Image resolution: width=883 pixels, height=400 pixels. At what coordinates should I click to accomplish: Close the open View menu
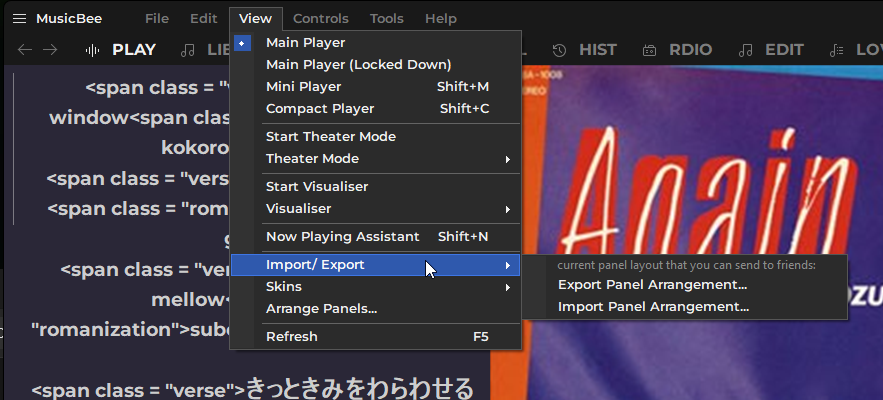point(256,19)
